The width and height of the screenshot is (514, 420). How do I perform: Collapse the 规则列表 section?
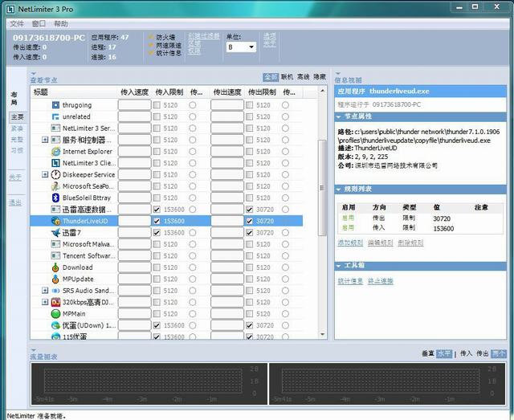(x=339, y=190)
